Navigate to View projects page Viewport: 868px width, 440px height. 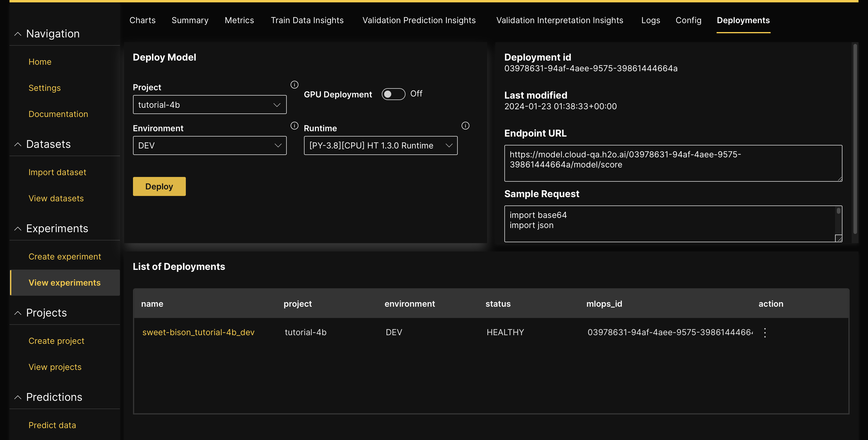(x=55, y=366)
